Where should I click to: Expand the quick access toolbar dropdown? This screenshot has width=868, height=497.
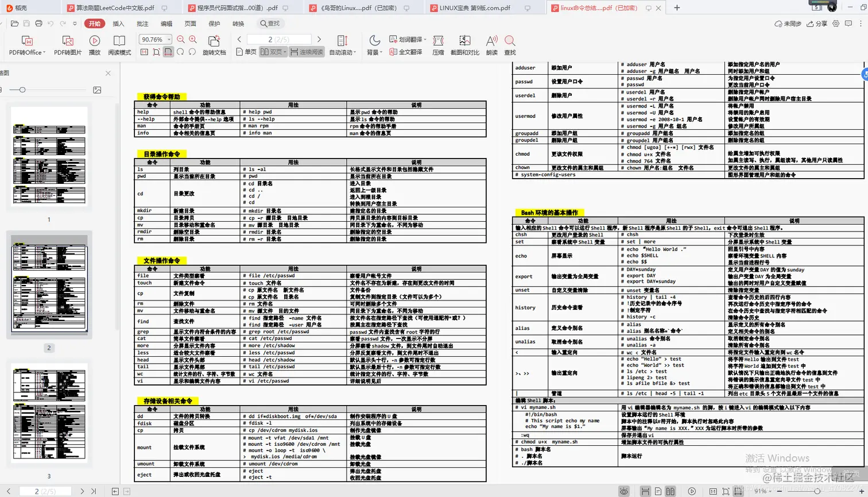tap(75, 24)
